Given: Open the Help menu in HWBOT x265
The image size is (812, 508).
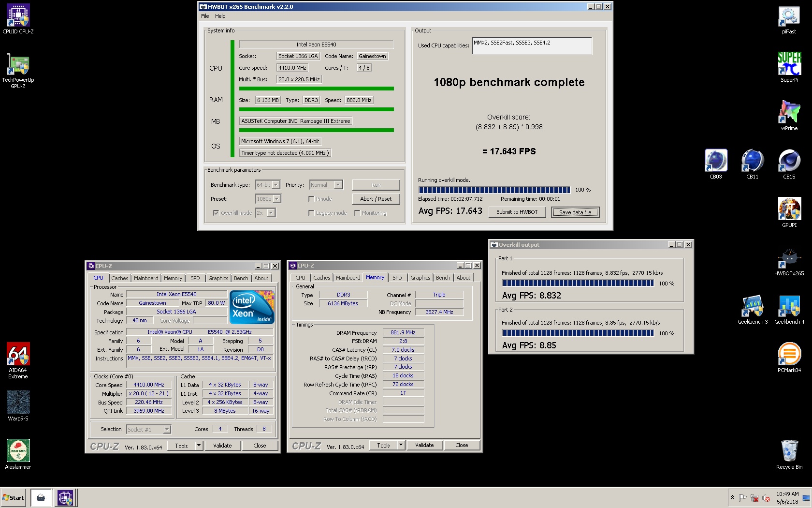Looking at the screenshot, I should 220,16.
